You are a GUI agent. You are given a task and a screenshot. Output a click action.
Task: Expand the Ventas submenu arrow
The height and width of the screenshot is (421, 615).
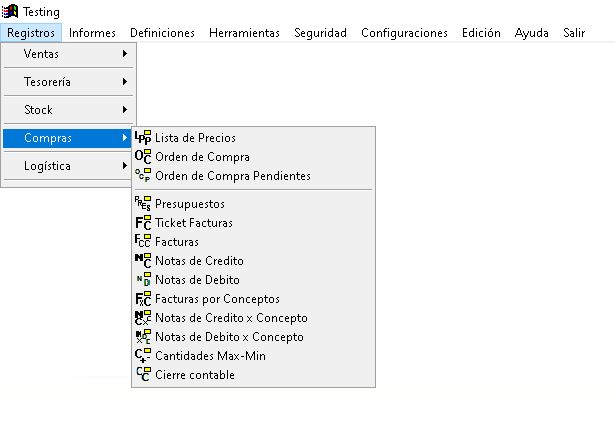pos(125,53)
